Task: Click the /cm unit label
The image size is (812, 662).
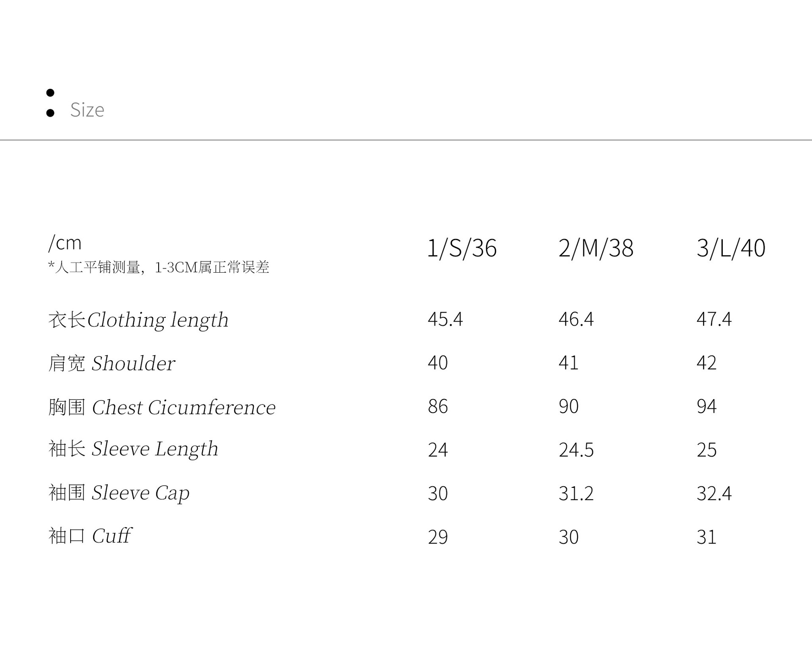Action: pyautogui.click(x=65, y=243)
